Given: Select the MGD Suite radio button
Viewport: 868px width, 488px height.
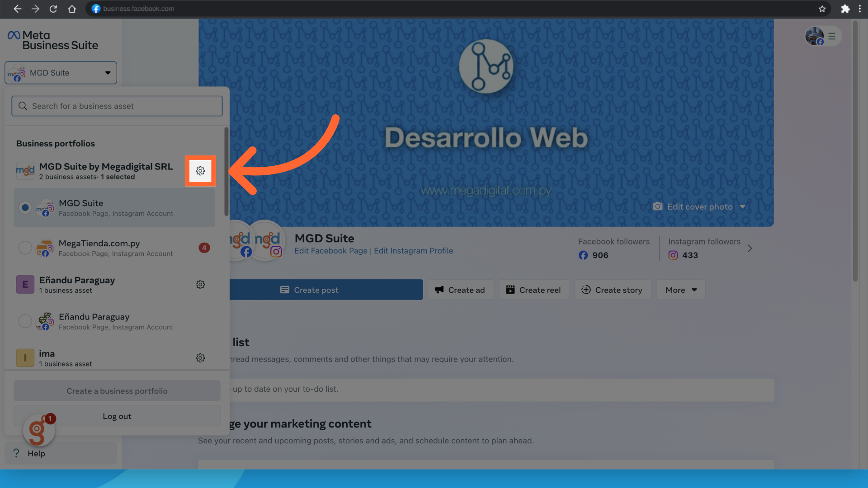Looking at the screenshot, I should tap(25, 207).
